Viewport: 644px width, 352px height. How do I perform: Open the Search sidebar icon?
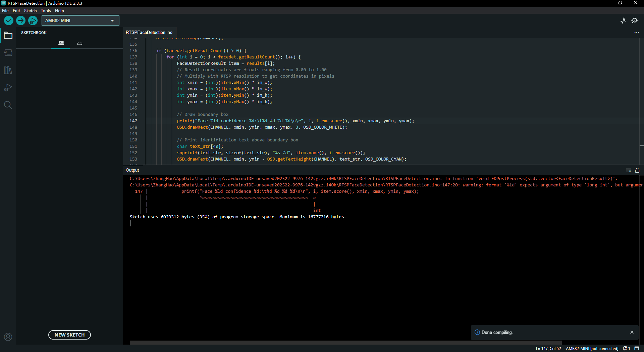tap(8, 105)
